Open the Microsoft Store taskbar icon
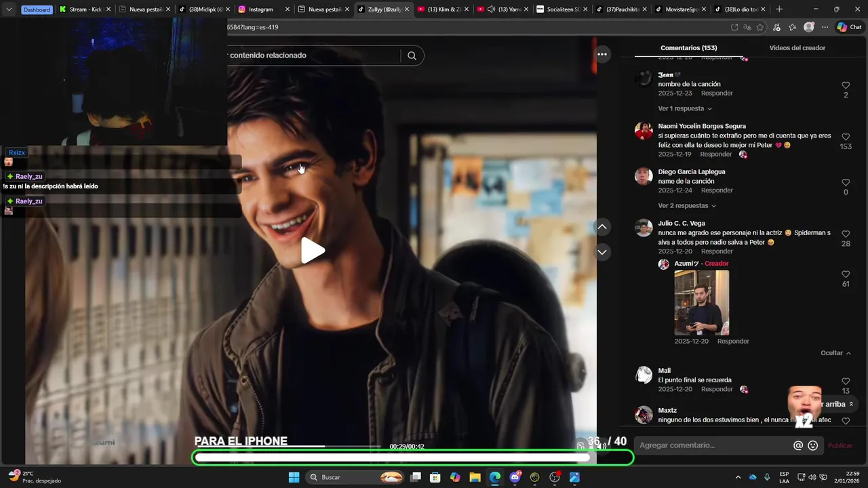868x488 pixels. pos(435,477)
